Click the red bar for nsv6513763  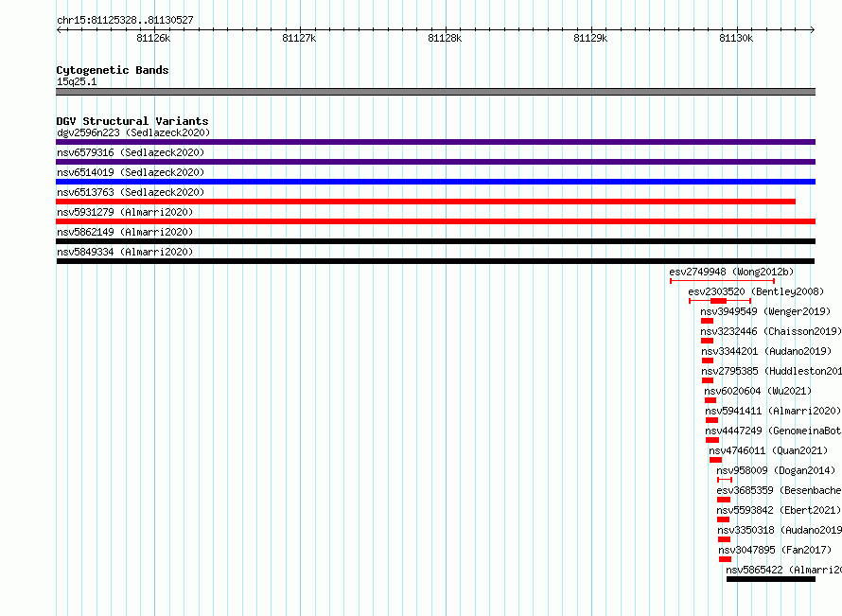coord(426,202)
